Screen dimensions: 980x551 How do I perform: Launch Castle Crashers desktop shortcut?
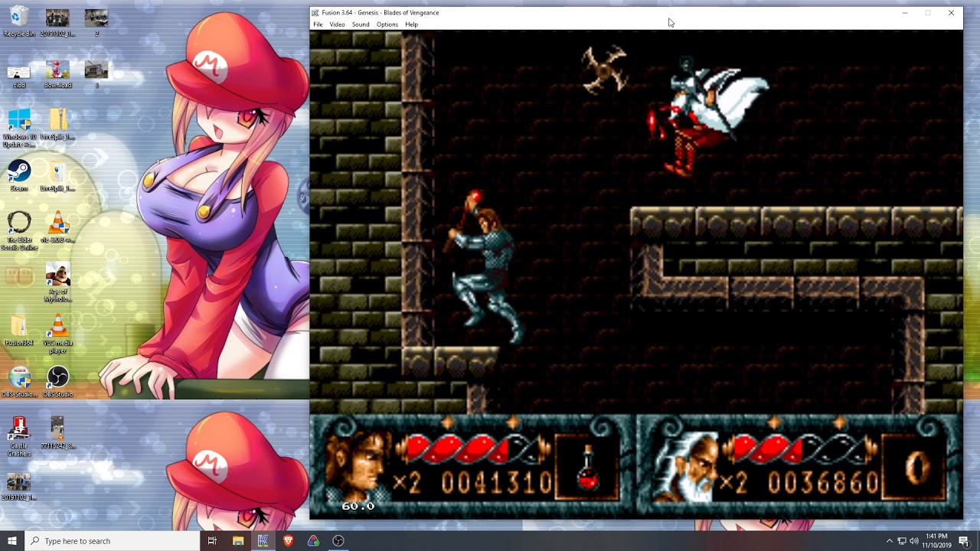pyautogui.click(x=19, y=437)
